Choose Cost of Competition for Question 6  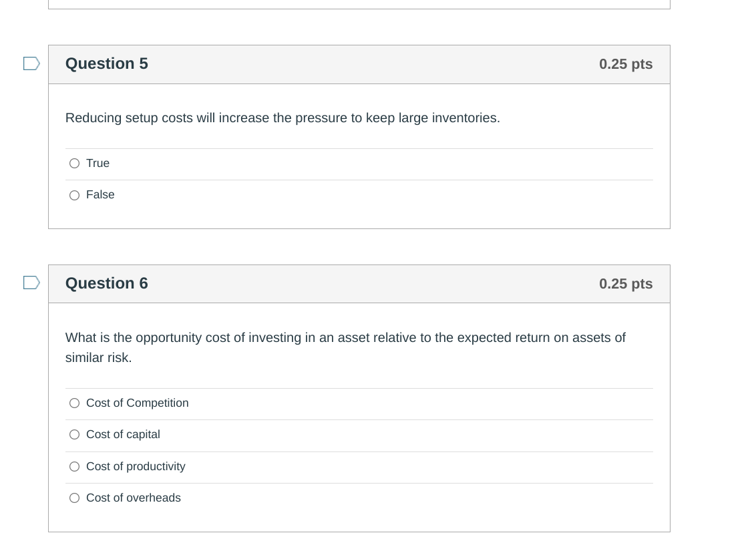click(74, 403)
